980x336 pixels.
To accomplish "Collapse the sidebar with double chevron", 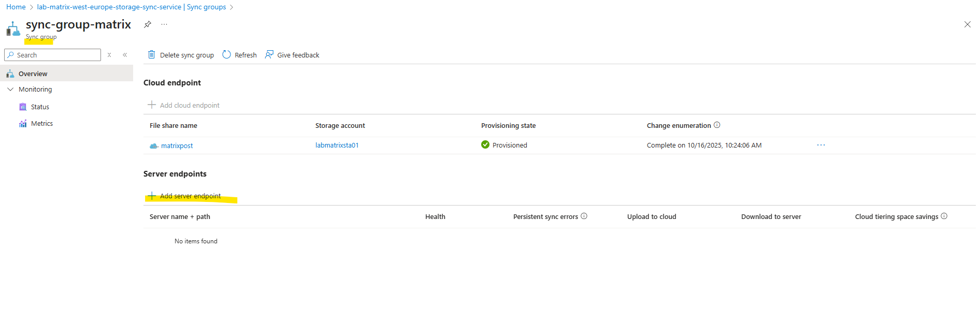I will click(x=125, y=55).
